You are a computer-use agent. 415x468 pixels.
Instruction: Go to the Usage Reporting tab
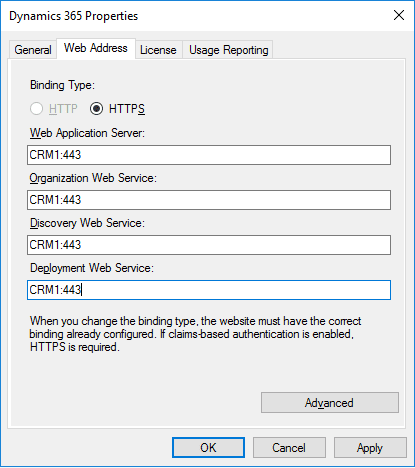pyautogui.click(x=228, y=50)
